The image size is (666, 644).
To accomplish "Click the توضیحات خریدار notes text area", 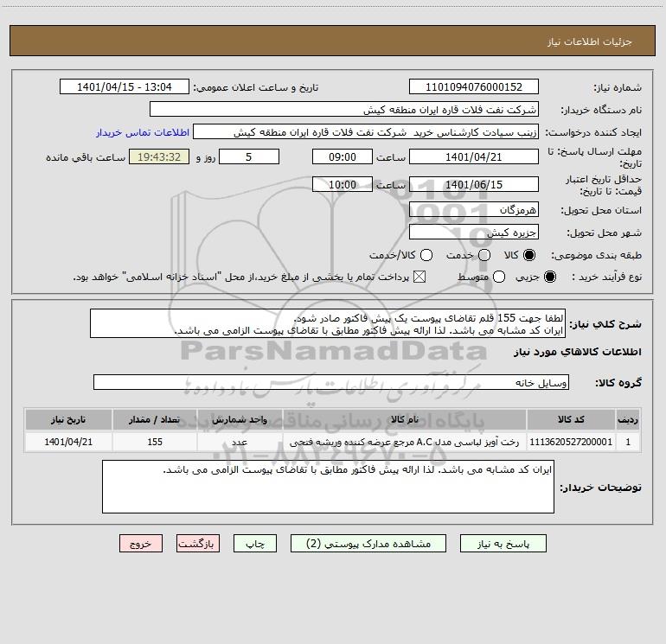I will [x=328, y=487].
